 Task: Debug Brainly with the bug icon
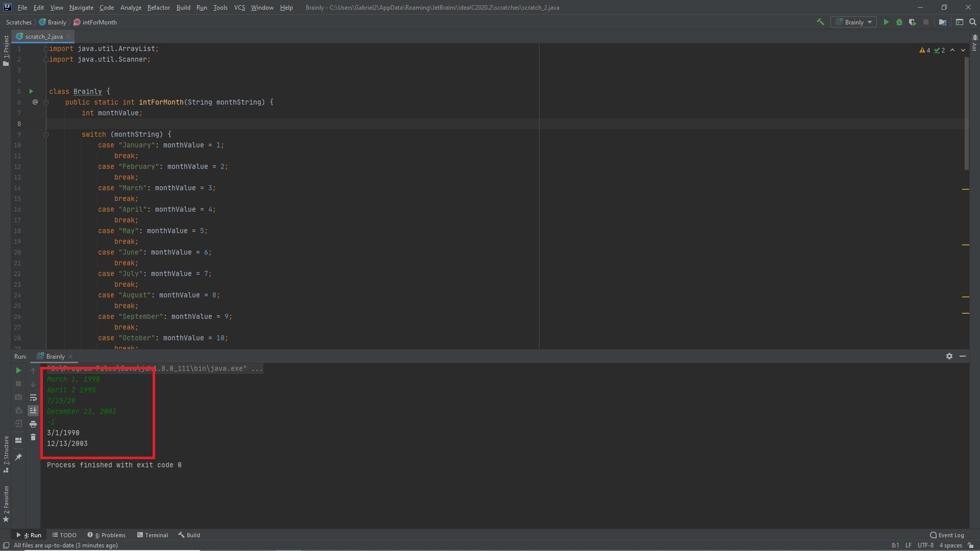tap(899, 22)
